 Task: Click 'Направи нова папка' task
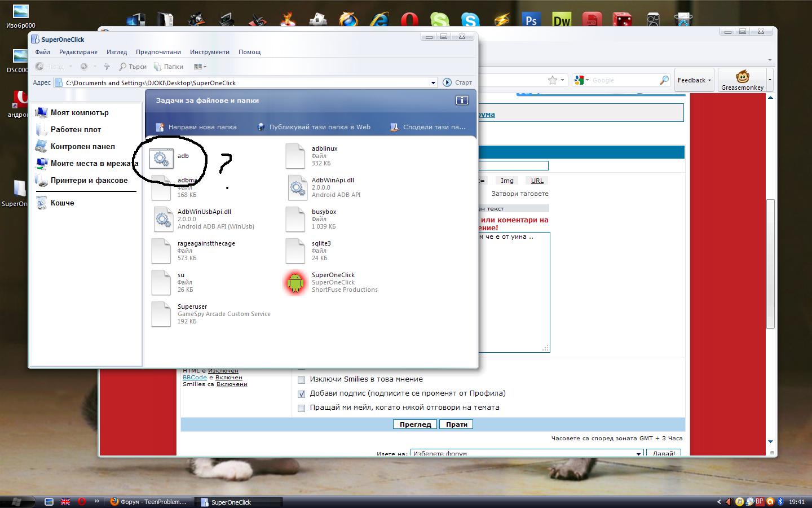coord(196,127)
